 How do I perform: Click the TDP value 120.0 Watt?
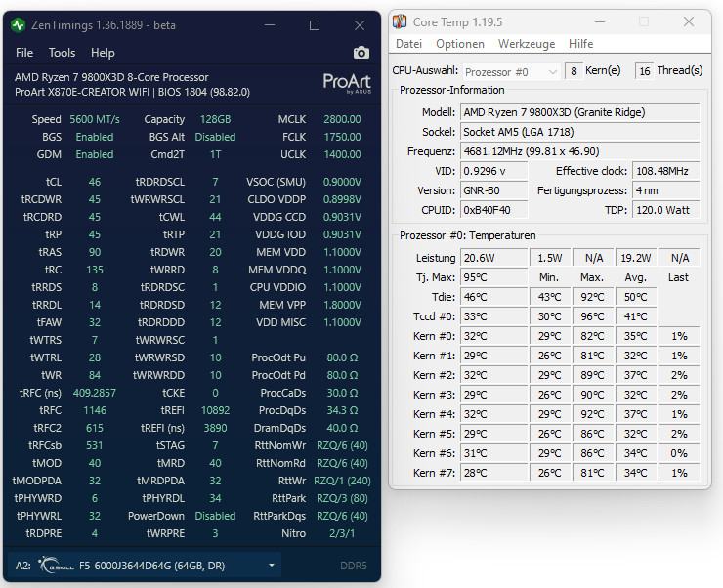[x=665, y=210]
